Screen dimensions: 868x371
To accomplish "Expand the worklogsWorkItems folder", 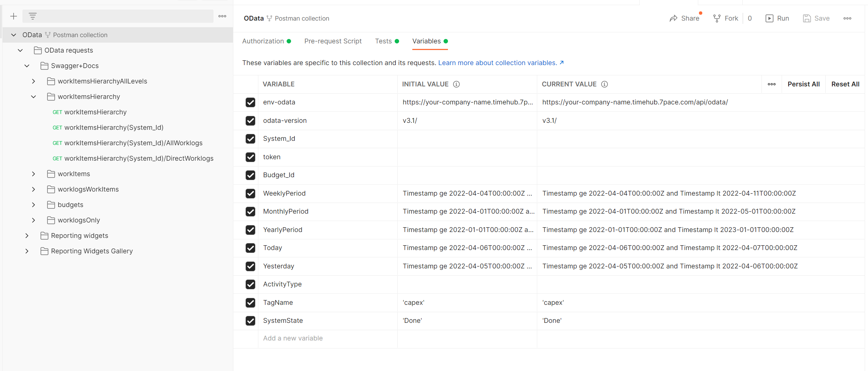I will click(x=33, y=189).
